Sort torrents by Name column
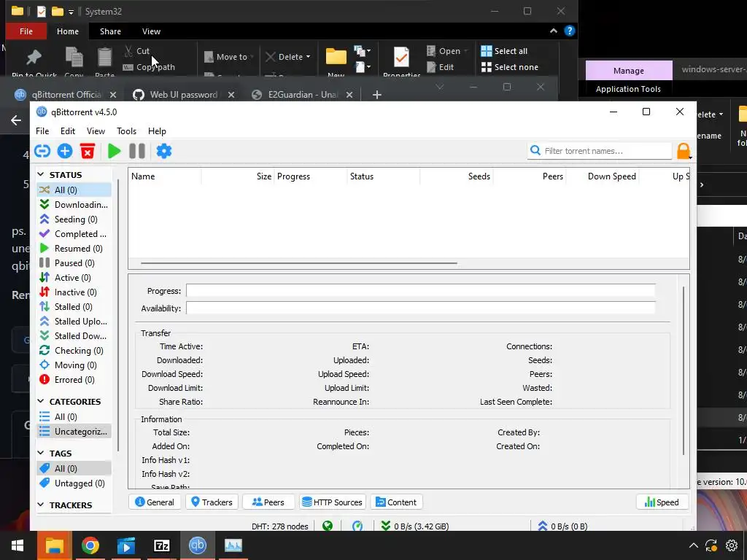The width and height of the screenshot is (747, 560). 164,176
